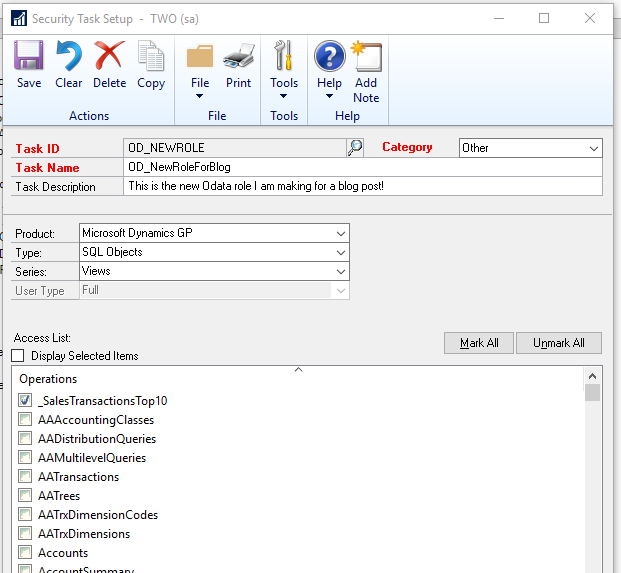621x573 pixels.
Task: Click the Print printer icon
Action: (238, 57)
